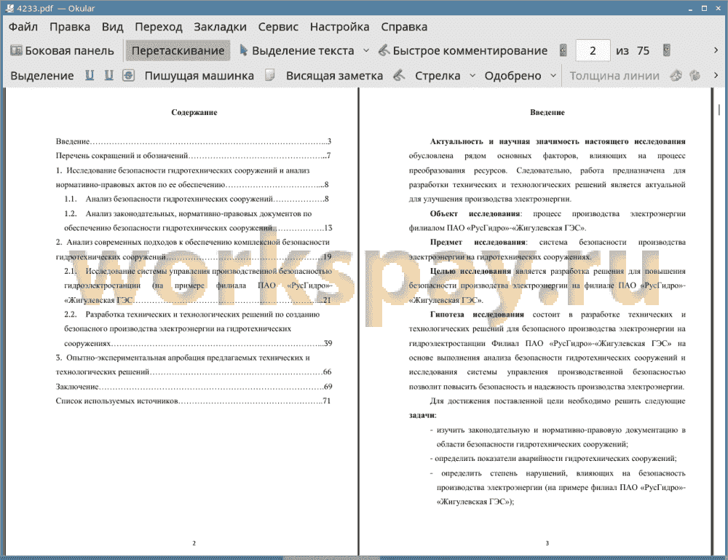This screenshot has width=728, height=560.
Task: Click the vertical scrollbar handle
Action: point(719,110)
